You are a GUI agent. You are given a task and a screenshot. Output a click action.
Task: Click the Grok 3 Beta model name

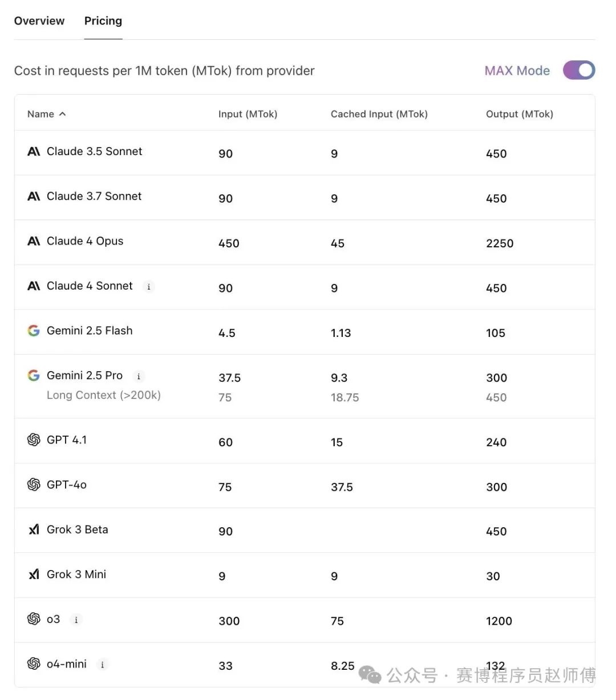pyautogui.click(x=78, y=530)
